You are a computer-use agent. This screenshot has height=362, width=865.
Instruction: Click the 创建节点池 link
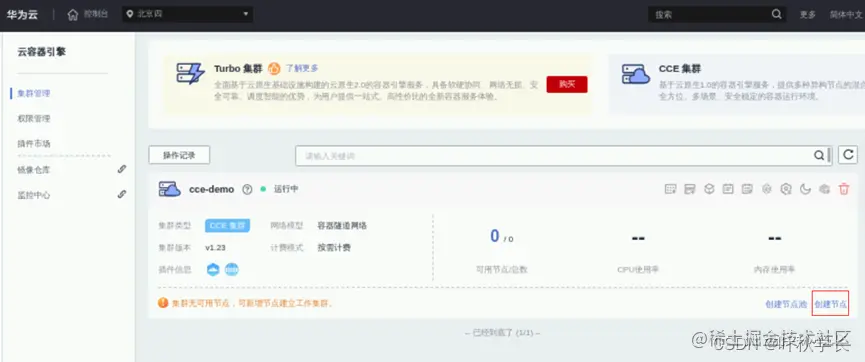(786, 304)
